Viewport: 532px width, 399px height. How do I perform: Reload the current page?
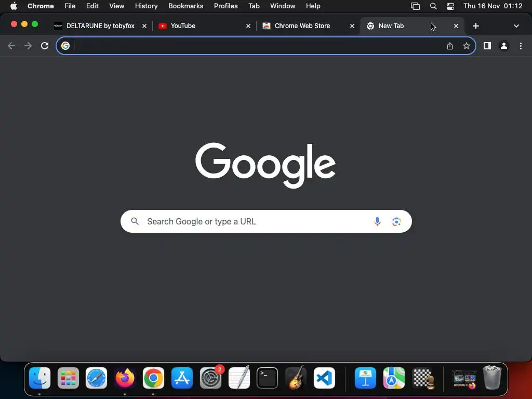tap(45, 46)
